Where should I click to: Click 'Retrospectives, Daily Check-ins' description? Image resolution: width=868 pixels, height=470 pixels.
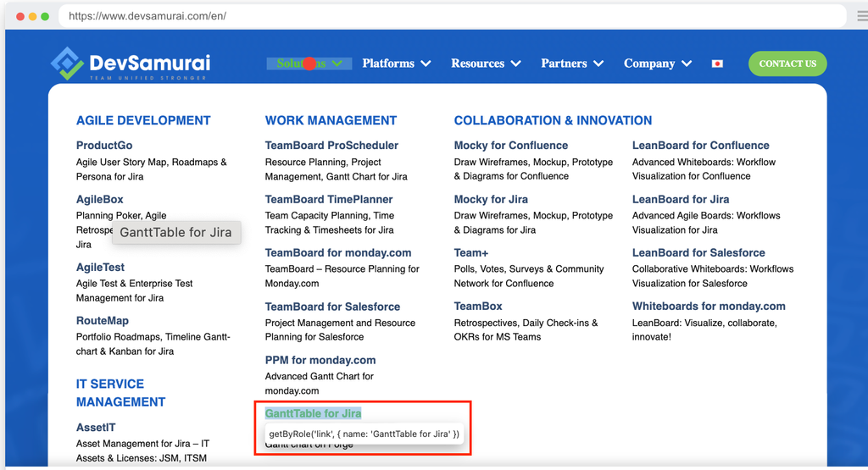(526, 329)
